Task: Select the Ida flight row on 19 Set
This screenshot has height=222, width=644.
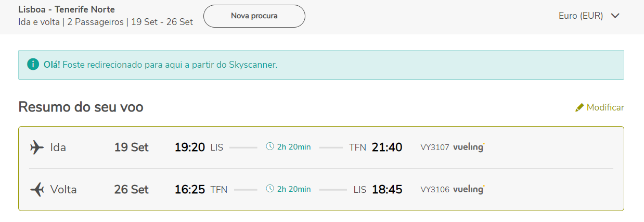Action: click(321, 147)
